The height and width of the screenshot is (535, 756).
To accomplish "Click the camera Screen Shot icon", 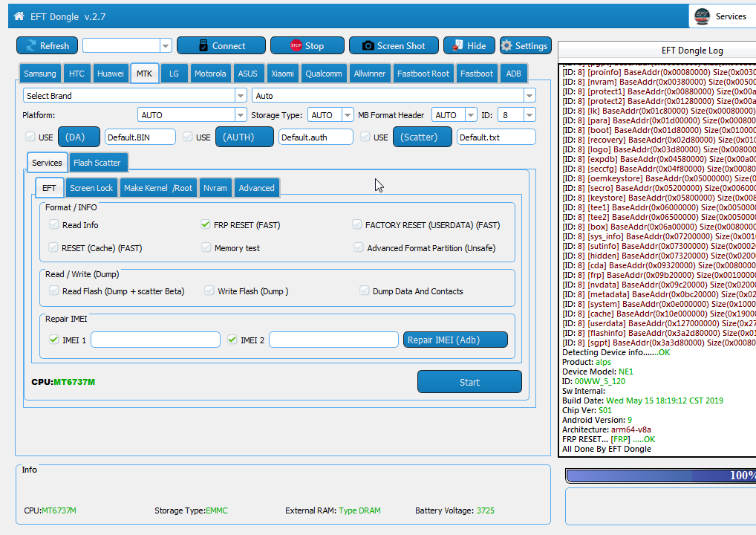I will coord(368,45).
